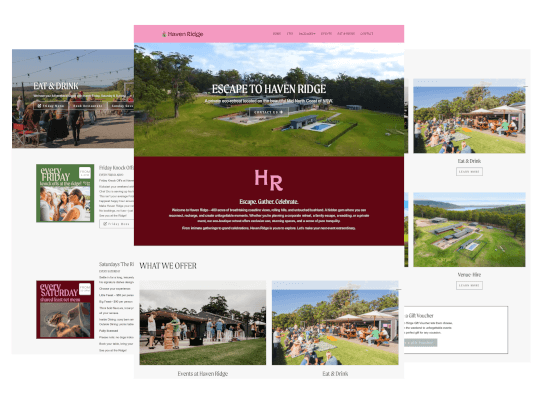The height and width of the screenshot is (404, 538).
Task: Click the Friday Menu button on the Eat & Drink banner
Action: coord(50,106)
